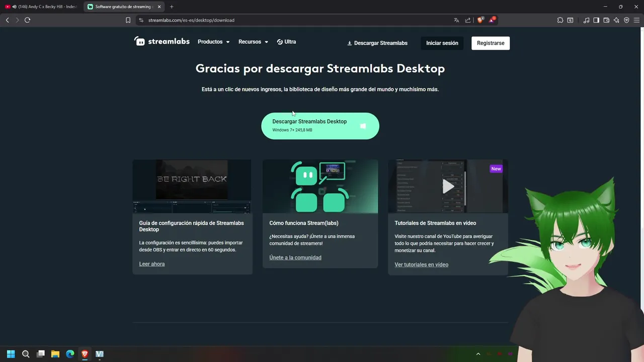Click the browser forward arrow
644x362 pixels.
coord(17,20)
